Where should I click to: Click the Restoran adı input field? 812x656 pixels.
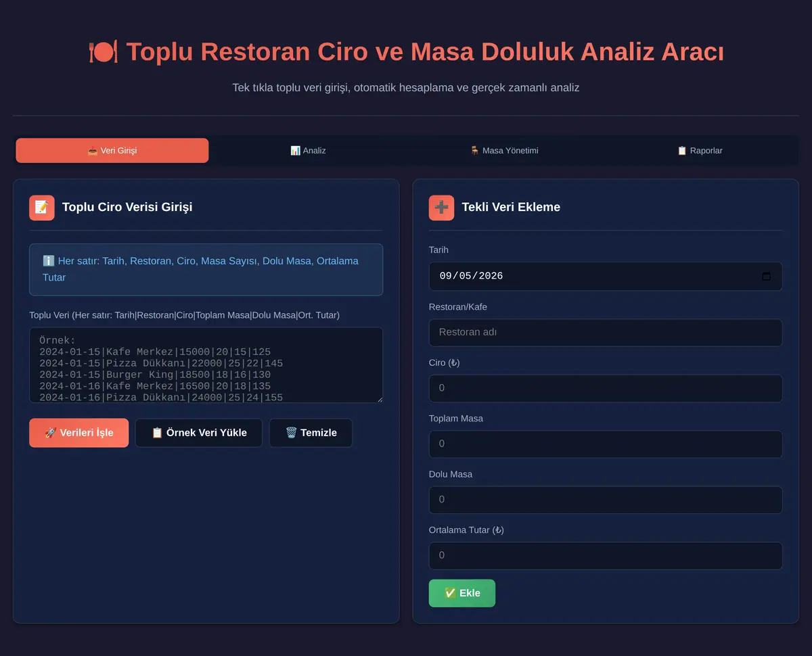click(606, 332)
